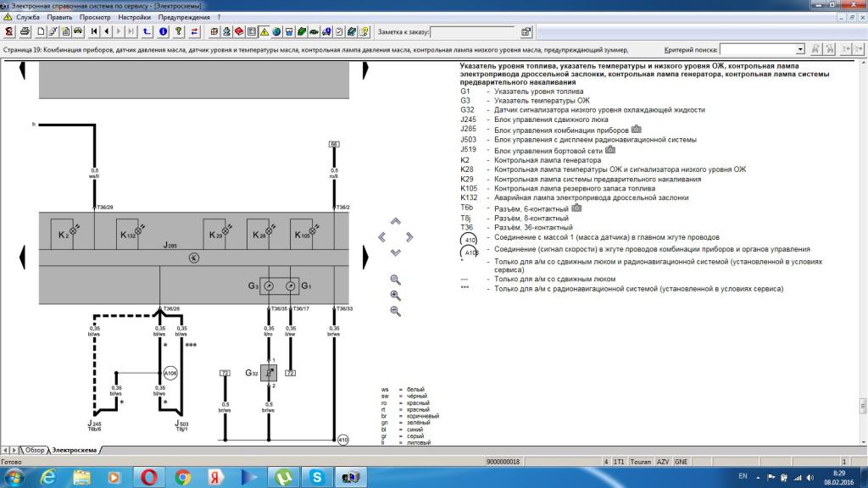Select the Электросхема tab
Screen dimensions: 868x488
[75, 451]
